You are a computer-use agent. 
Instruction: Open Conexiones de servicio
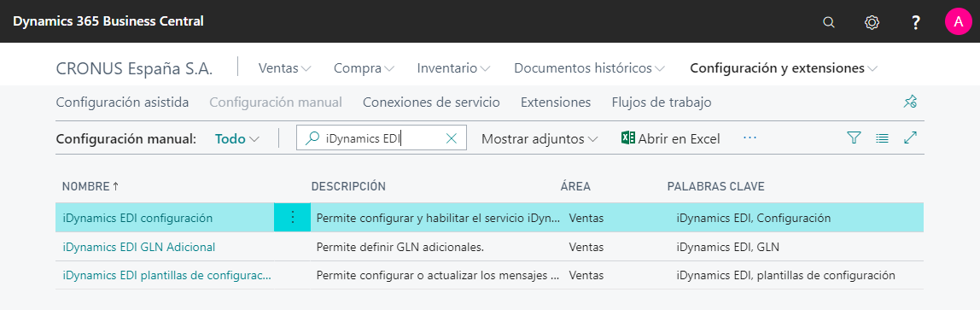pyautogui.click(x=431, y=102)
